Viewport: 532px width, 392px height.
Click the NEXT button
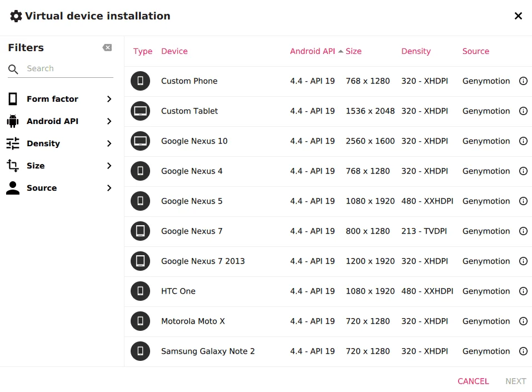click(x=516, y=381)
